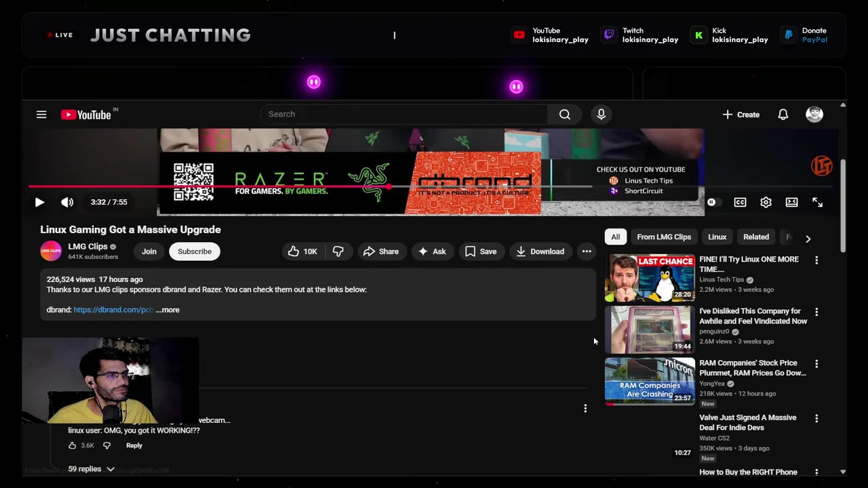Mute the video volume speaker
Image resolution: width=868 pixels, height=488 pixels.
pos(67,202)
